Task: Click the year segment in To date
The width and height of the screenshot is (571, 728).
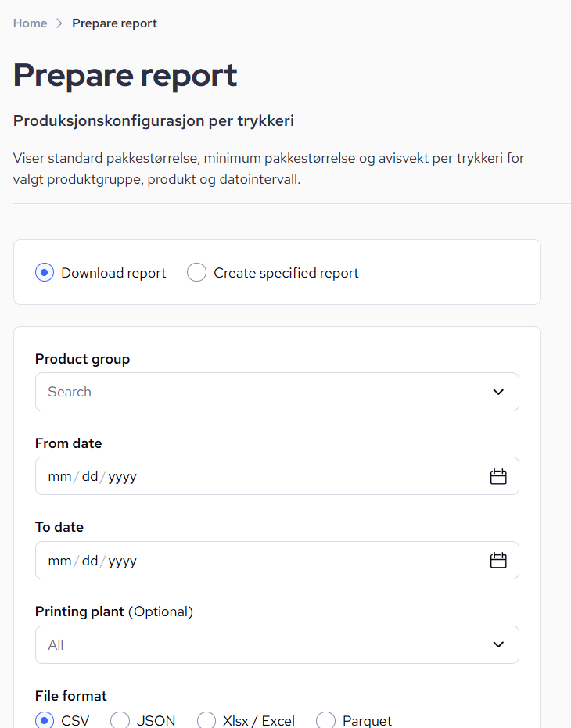Action: (123, 561)
